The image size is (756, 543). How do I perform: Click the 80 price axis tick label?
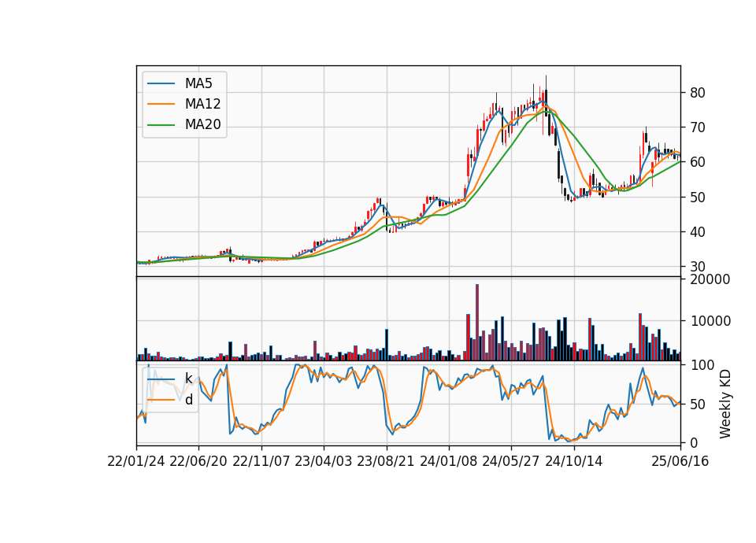click(x=698, y=93)
